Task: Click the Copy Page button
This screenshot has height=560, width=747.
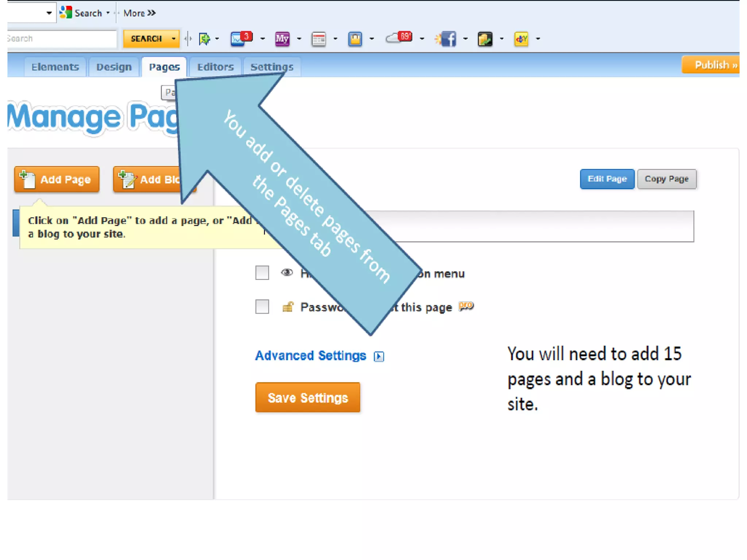Action: [x=666, y=179]
